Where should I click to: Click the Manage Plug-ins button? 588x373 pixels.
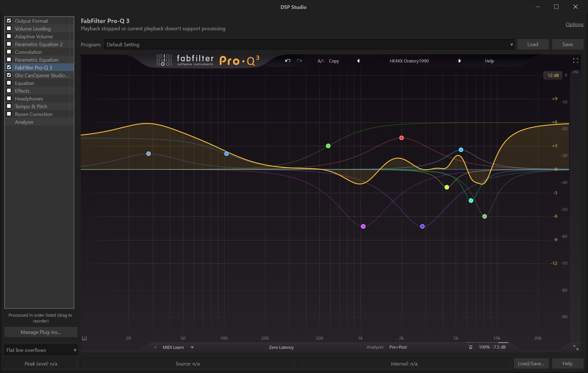tap(41, 332)
